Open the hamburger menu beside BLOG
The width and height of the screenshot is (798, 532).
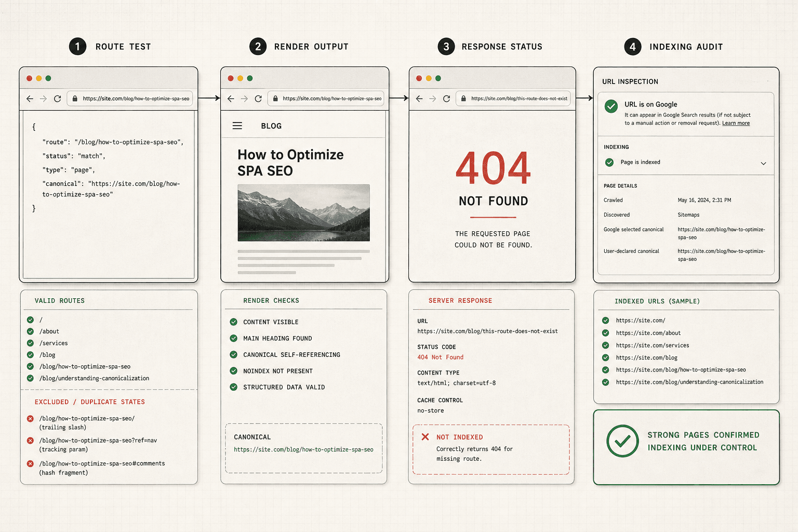point(237,126)
